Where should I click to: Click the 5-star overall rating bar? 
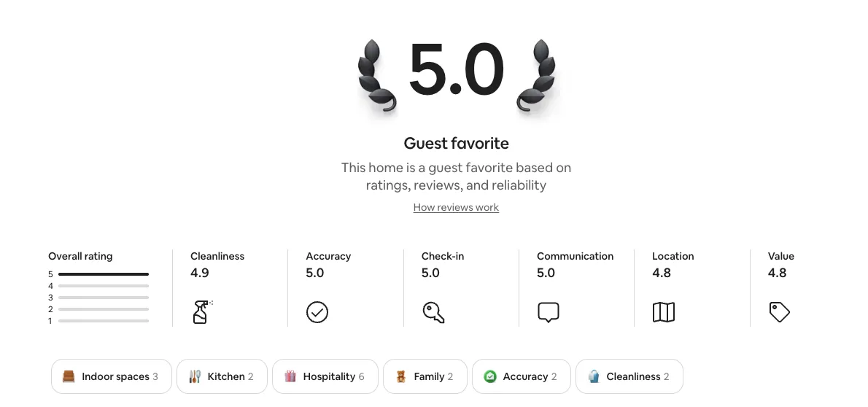tap(104, 274)
